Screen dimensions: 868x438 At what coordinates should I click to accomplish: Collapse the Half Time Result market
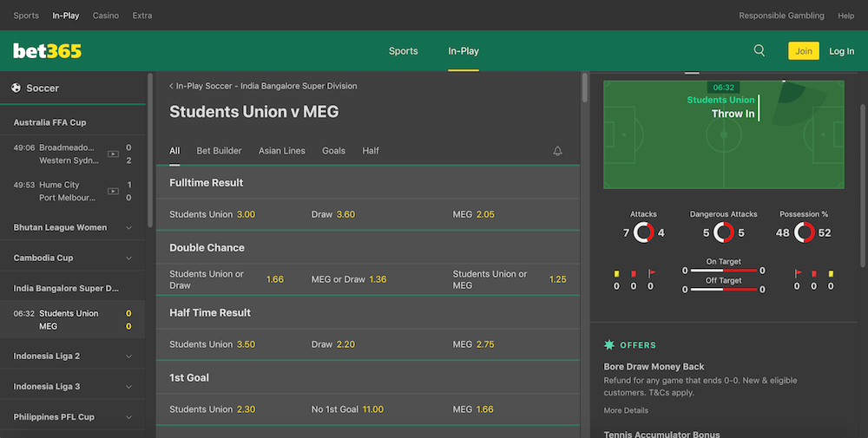[x=367, y=312]
